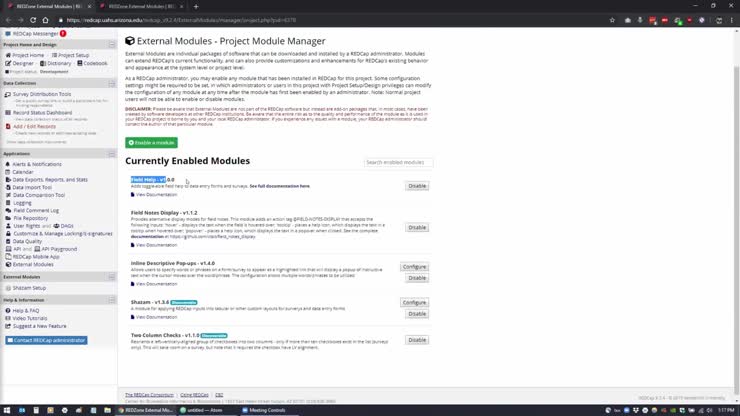Collapse the Applications sidebar section
The height and width of the screenshot is (416, 740).
(x=113, y=154)
